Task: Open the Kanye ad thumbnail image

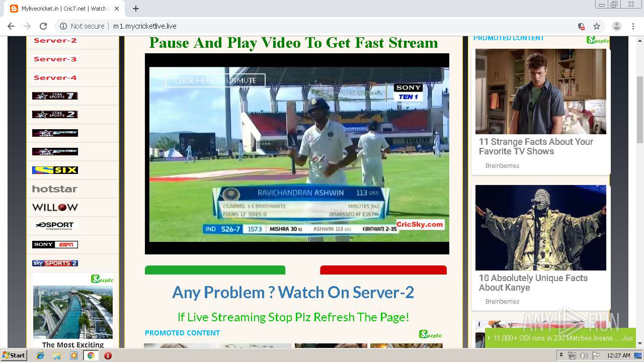Action: (541, 228)
